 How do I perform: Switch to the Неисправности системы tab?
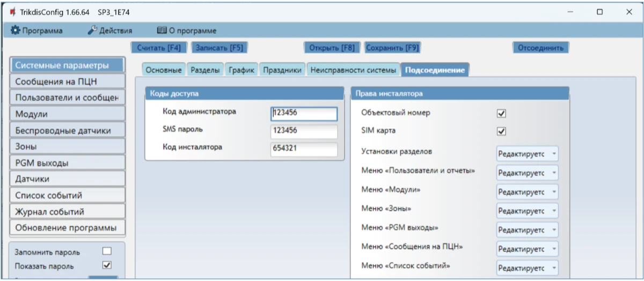(354, 70)
